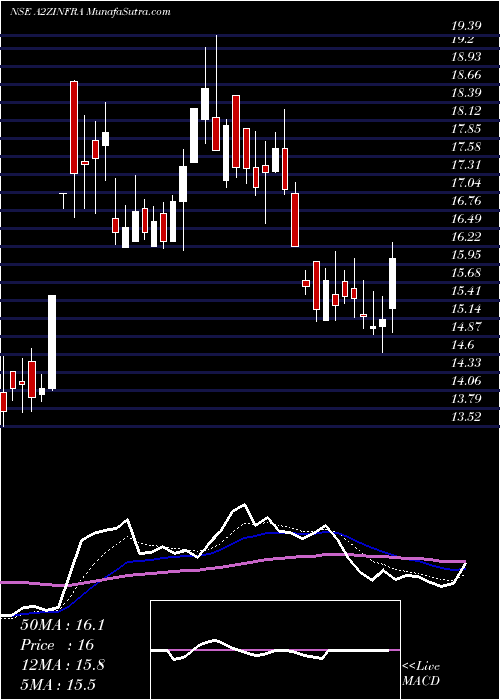Click the 15.68 price axis label
500x700 pixels.
(466, 273)
